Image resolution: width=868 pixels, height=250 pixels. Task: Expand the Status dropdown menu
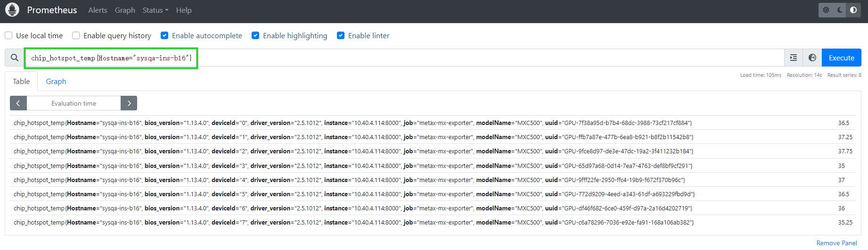click(155, 10)
